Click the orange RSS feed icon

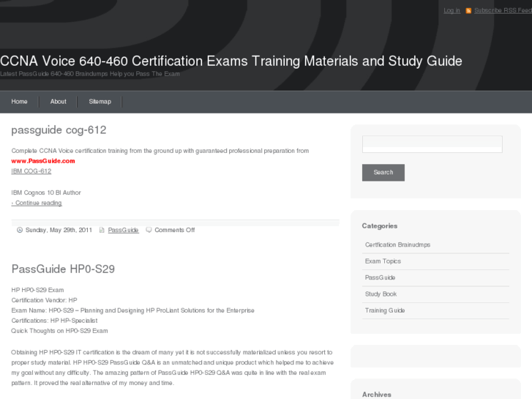[468, 11]
